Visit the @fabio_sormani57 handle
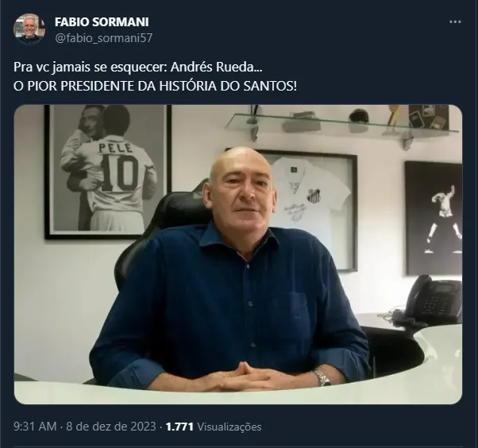The width and height of the screenshot is (478, 448). (103, 38)
